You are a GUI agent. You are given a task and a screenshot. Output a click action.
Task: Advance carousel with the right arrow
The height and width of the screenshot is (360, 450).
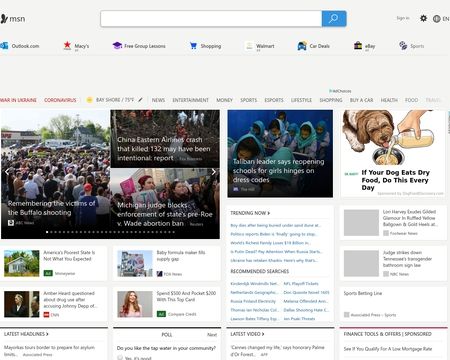(x=214, y=172)
